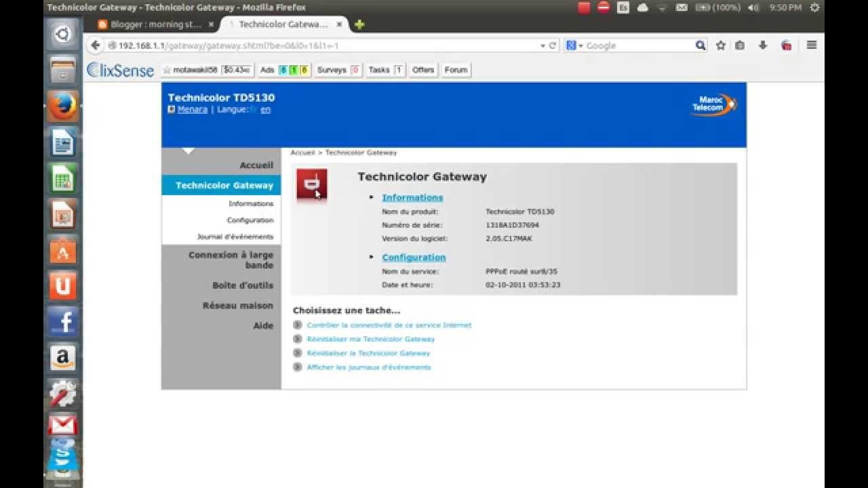The height and width of the screenshot is (488, 868).
Task: Open LibreOffice Calc from the launcher
Action: coord(63,180)
